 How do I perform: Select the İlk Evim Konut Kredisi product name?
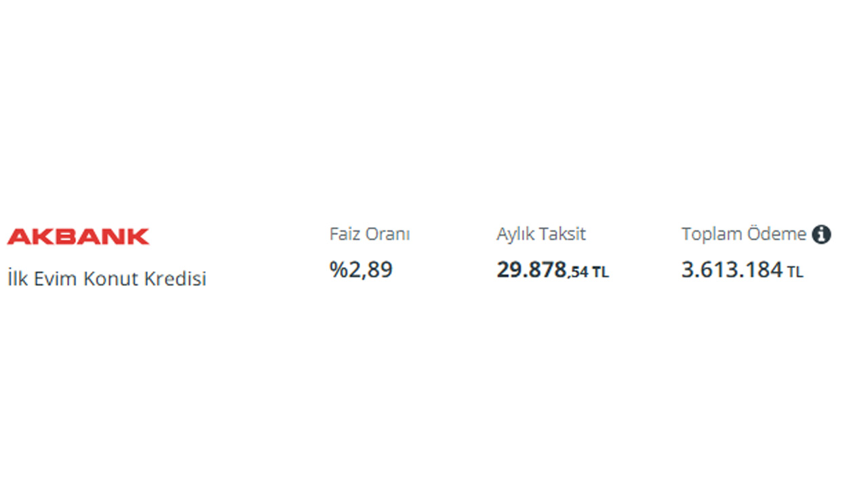pos(107,279)
